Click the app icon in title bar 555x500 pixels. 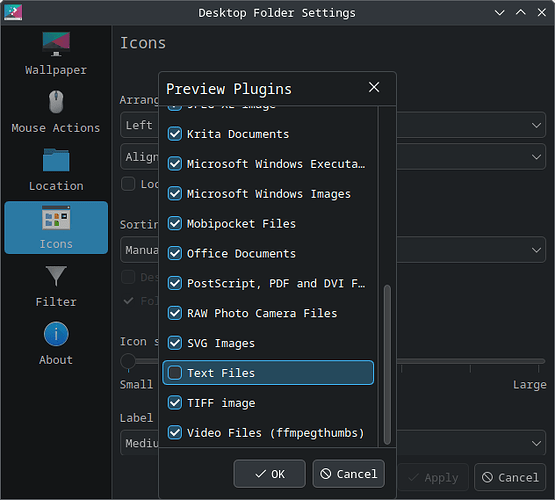click(13, 12)
